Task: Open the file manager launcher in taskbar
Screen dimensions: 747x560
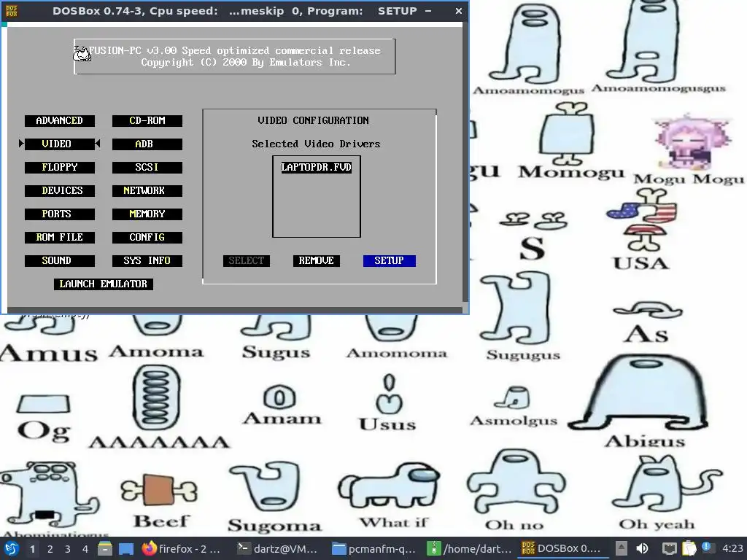Action: point(105,549)
